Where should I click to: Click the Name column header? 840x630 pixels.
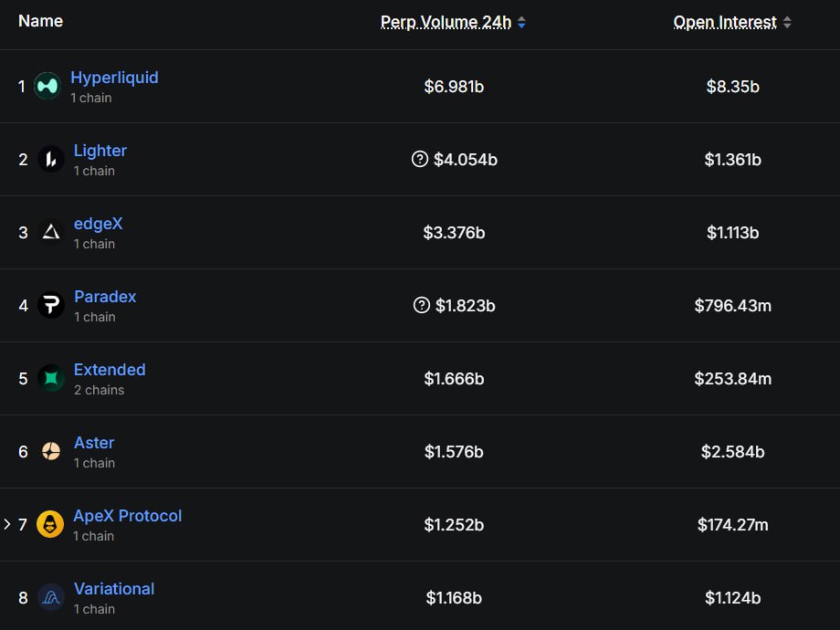[x=41, y=21]
